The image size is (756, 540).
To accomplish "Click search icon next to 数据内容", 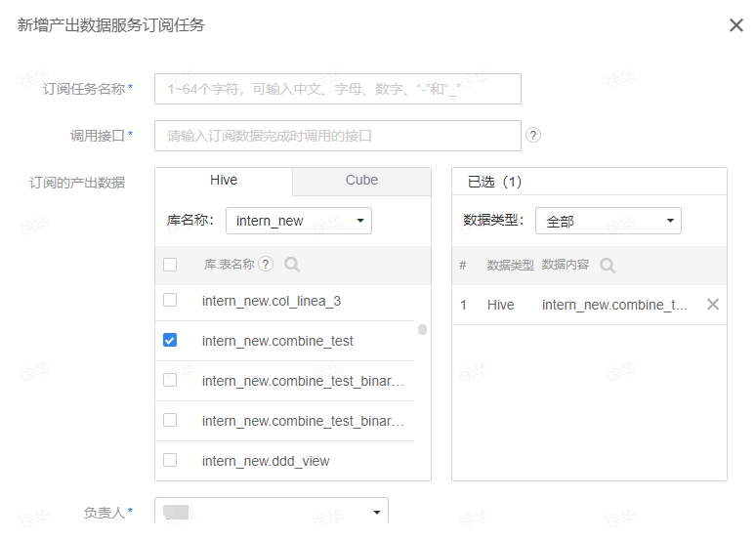I will [608, 266].
